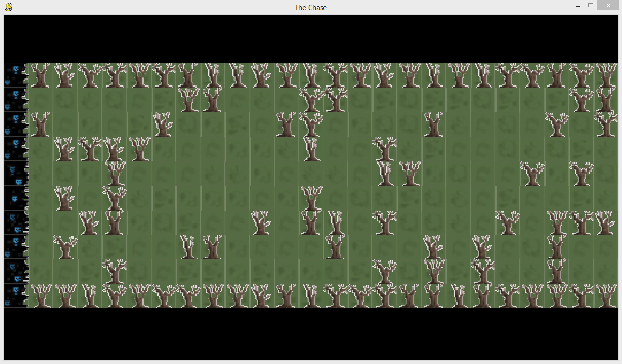Click the pygame snake icon in title bar
The image size is (622, 364).
tap(9, 7)
